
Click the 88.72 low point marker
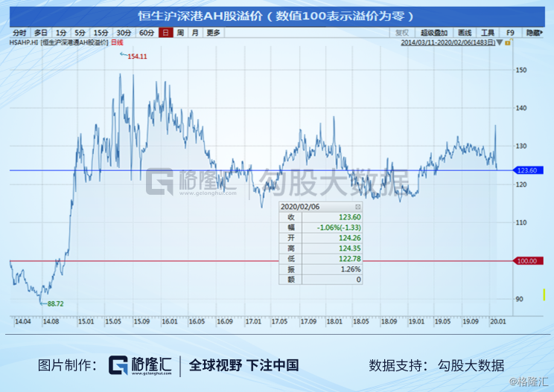(52, 303)
